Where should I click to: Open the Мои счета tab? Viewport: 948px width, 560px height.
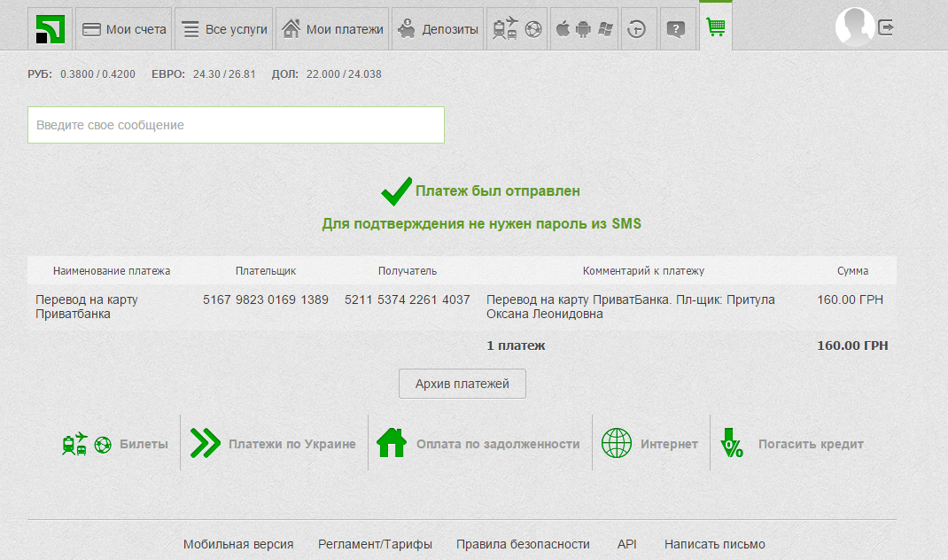coord(124,29)
